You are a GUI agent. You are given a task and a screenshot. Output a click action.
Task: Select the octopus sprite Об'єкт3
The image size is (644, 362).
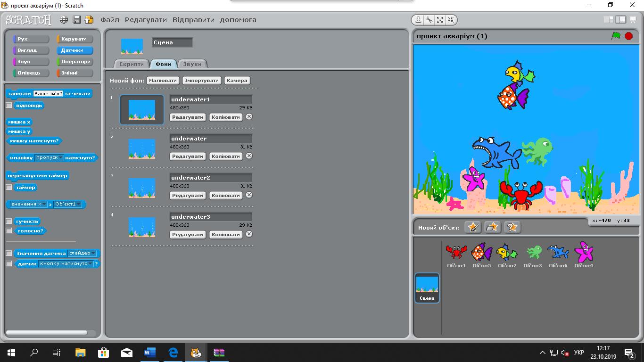(533, 255)
